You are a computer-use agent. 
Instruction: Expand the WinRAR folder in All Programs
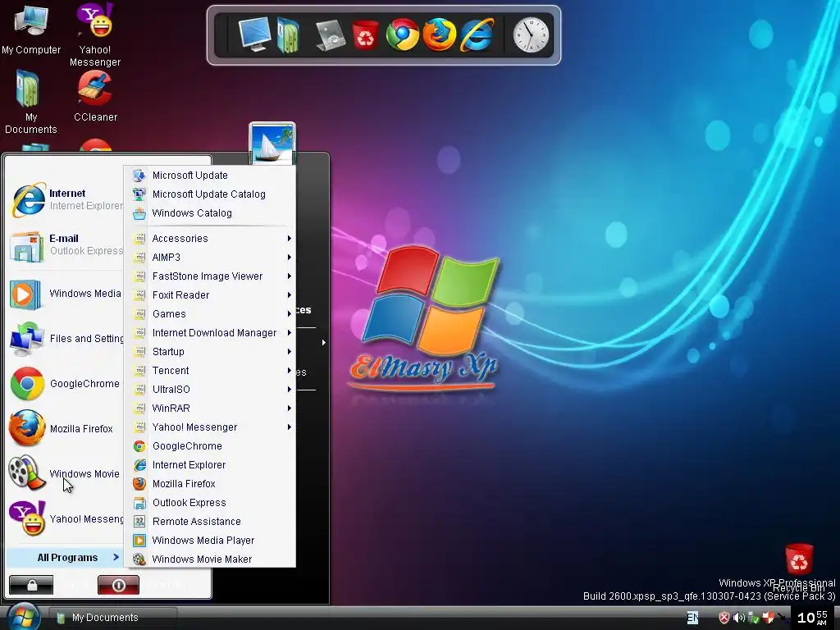210,409
